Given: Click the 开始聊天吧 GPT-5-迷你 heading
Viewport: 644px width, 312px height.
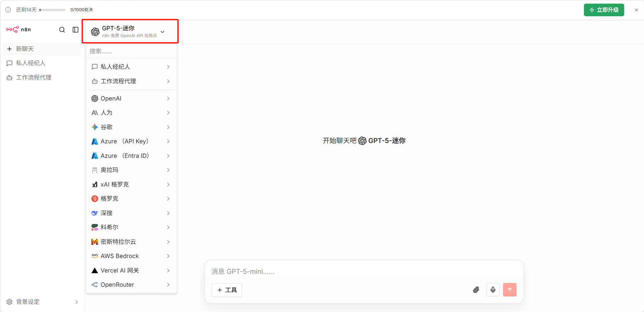Looking at the screenshot, I should coord(364,141).
